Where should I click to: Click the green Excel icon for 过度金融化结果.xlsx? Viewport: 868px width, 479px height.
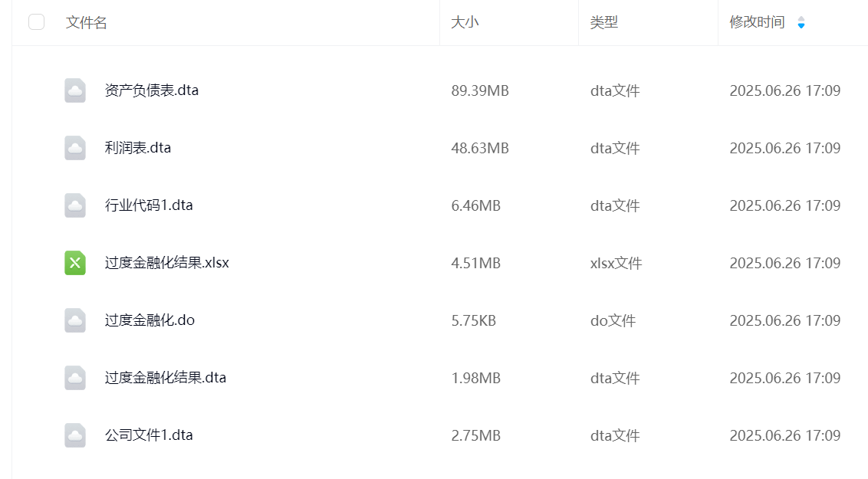(75, 263)
